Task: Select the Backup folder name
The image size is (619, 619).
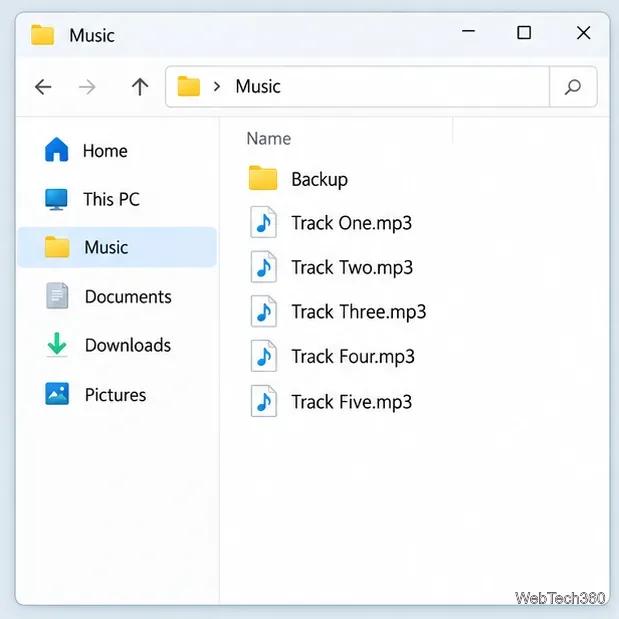Action: [319, 180]
